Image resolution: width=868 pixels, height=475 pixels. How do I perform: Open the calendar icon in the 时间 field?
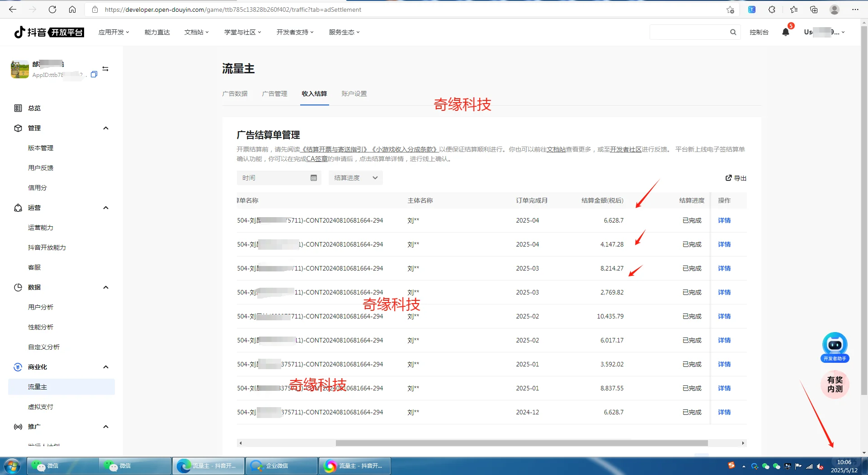(x=313, y=178)
